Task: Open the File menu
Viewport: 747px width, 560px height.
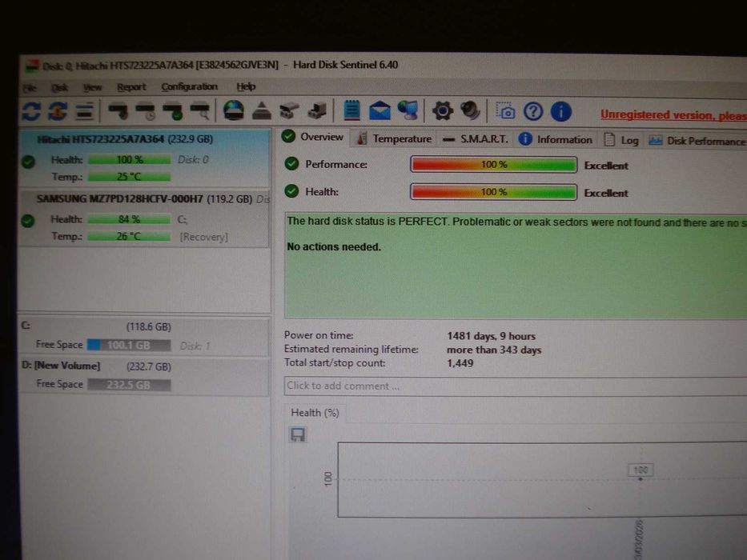Action: (30, 88)
